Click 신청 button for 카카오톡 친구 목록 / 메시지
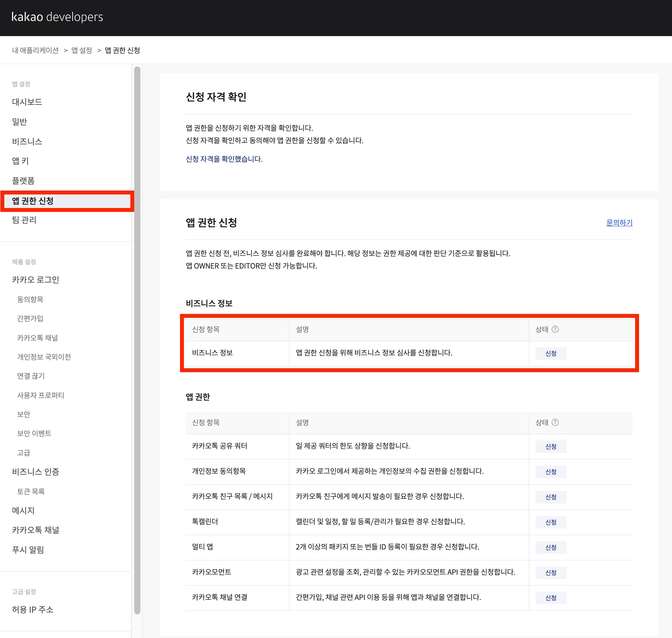 (x=551, y=497)
